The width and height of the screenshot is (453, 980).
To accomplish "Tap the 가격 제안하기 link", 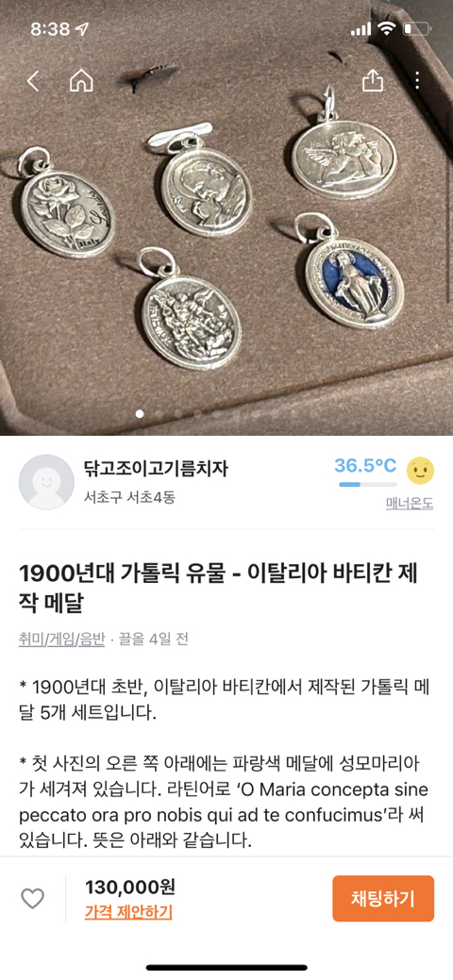I will pyautogui.click(x=128, y=912).
